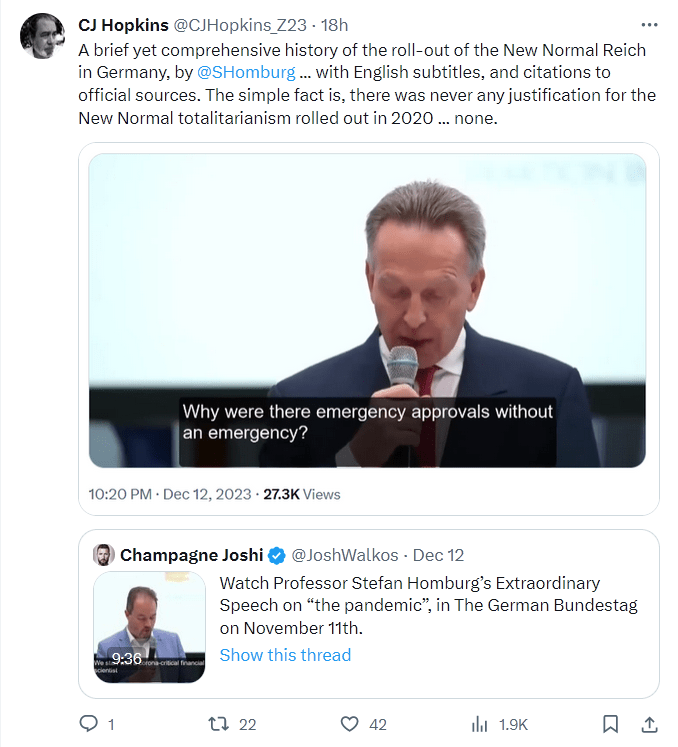Viewport: 678px width, 747px height.
Task: Open the three-dot more options menu
Action: coord(649,24)
